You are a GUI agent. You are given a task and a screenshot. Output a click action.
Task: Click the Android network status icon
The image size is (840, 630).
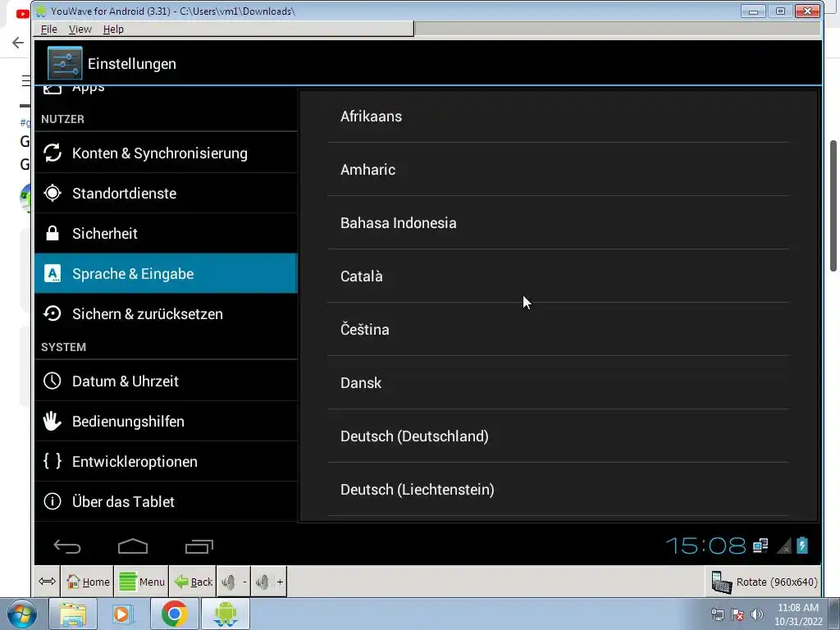[760, 546]
